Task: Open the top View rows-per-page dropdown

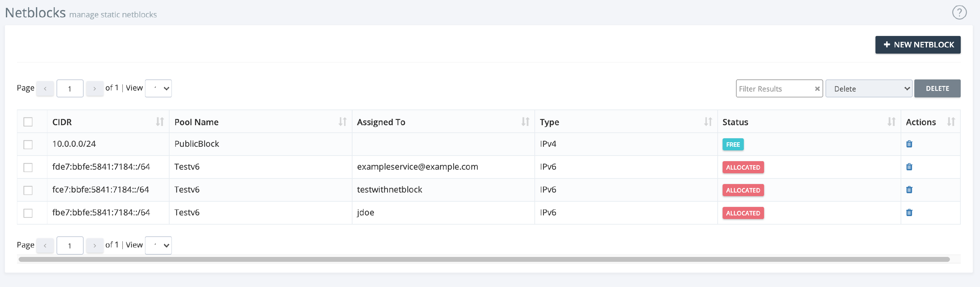Action: (158, 88)
